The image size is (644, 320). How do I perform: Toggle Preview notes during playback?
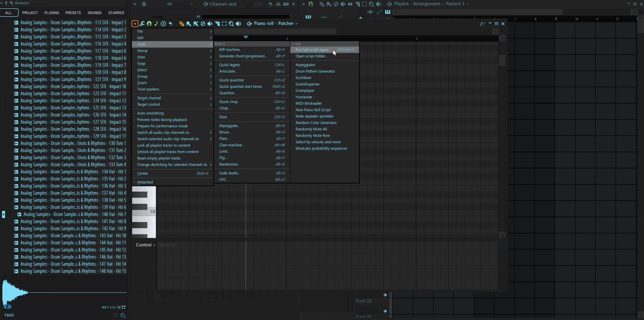point(162,120)
